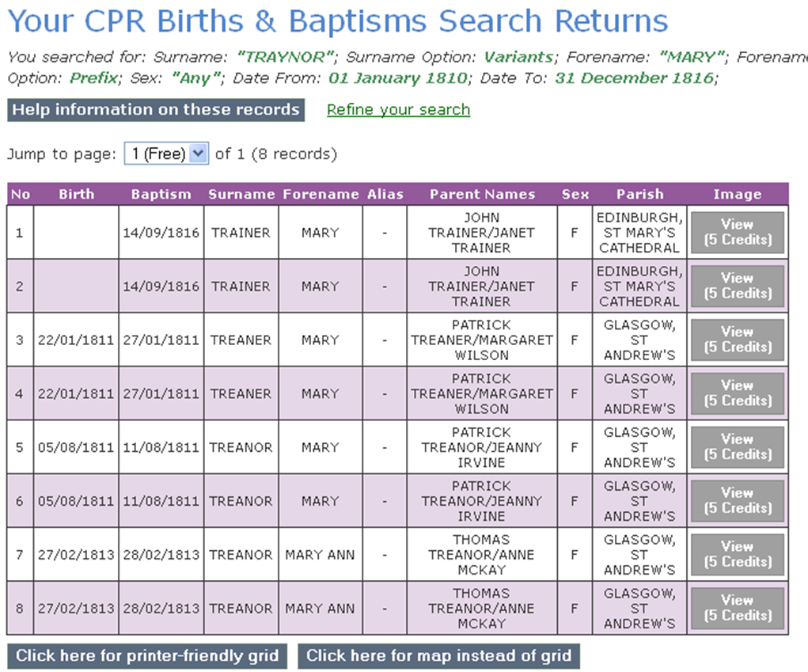Open Help information on these records
The height and width of the screenshot is (672, 808).
[156, 110]
